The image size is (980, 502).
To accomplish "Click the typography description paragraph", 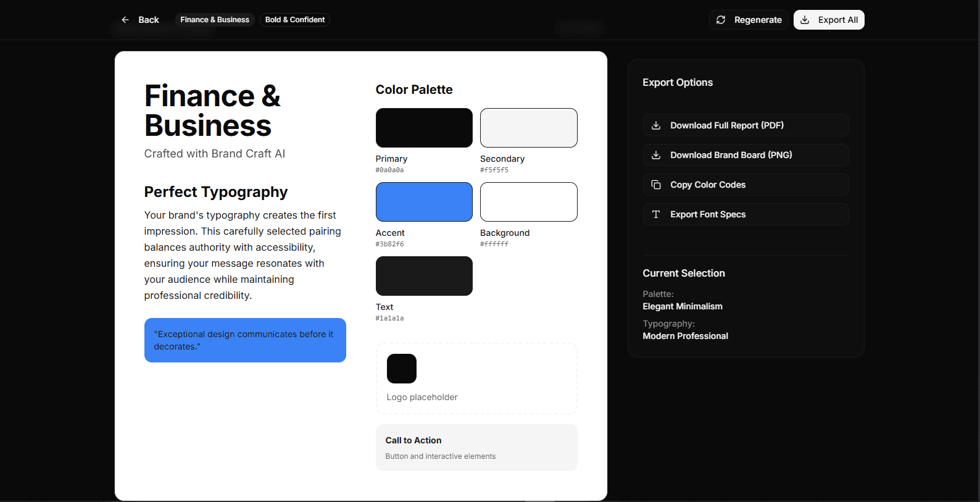I will pos(243,255).
